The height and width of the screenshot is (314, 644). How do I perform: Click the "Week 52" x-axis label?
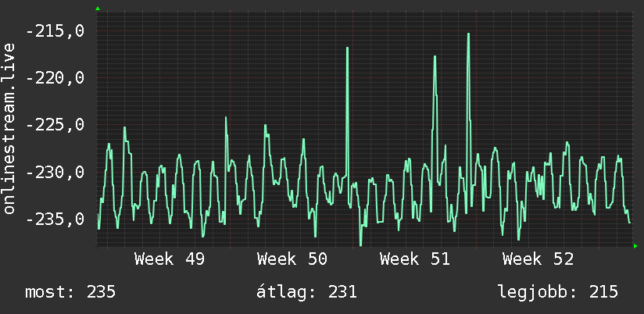click(538, 259)
